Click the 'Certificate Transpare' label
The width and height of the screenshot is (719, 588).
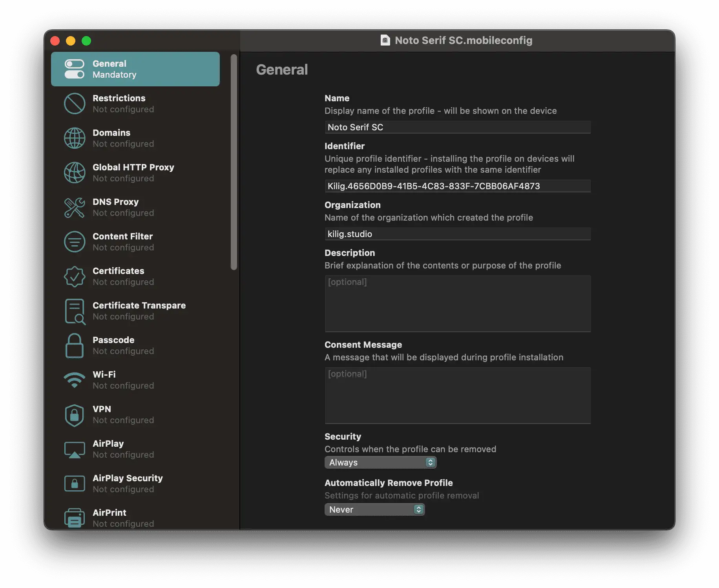[139, 305]
